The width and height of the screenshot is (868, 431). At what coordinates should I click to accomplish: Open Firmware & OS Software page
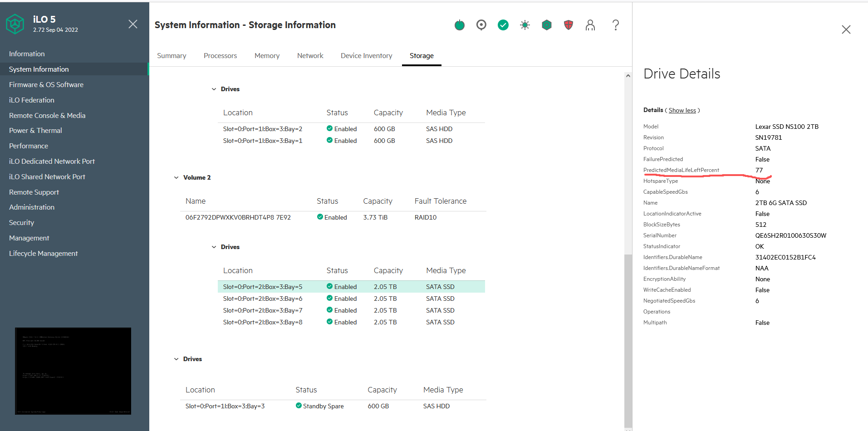pos(46,85)
